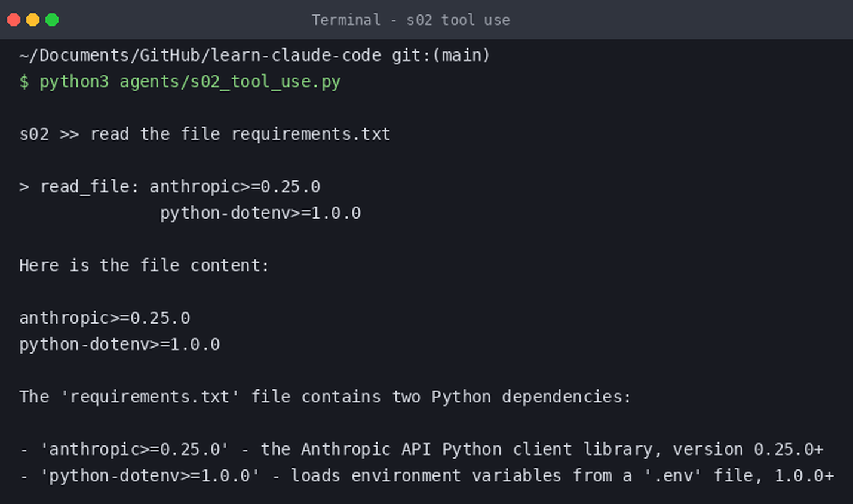
Task: Click the Anthropic API Python client library bullet
Action: point(421,449)
